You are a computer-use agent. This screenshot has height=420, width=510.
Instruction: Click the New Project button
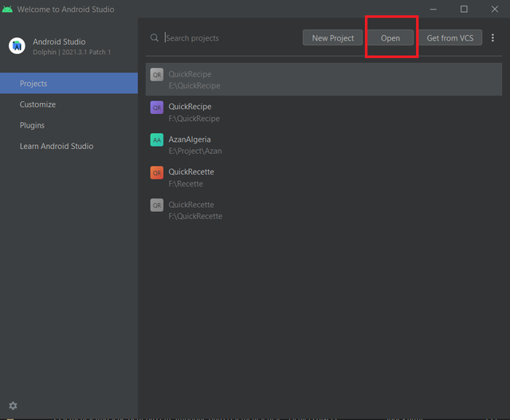(x=332, y=37)
